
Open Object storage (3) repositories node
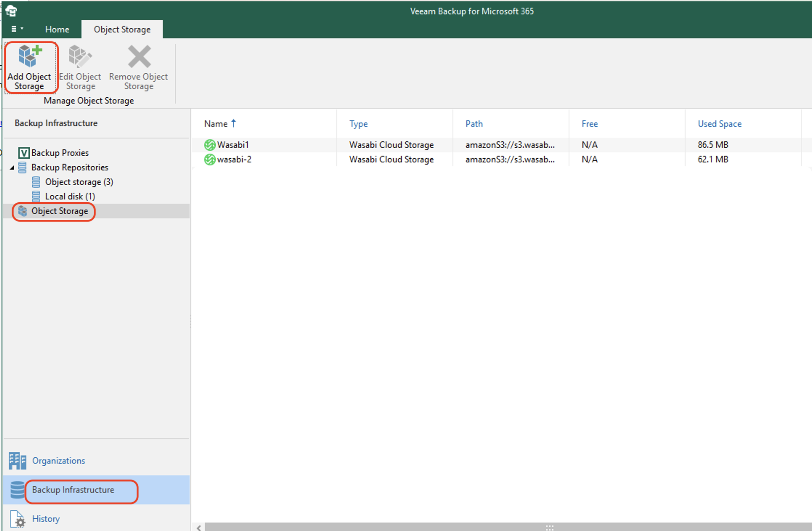pos(79,182)
